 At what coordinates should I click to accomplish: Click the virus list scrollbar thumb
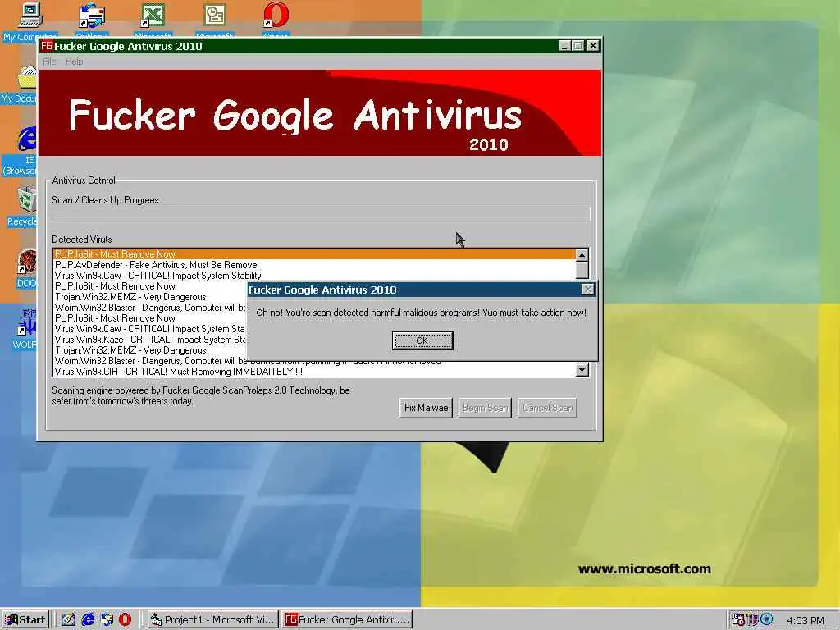[582, 270]
